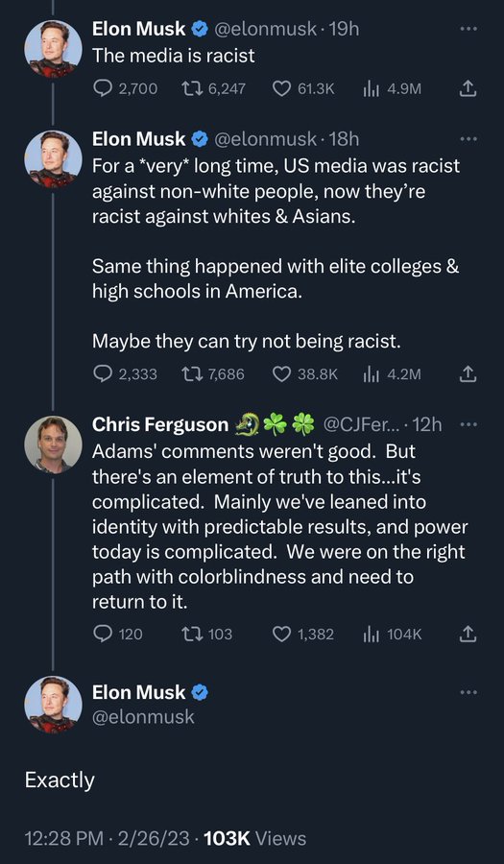
Task: Share the 18h tweet about US media
Action: [x=468, y=374]
